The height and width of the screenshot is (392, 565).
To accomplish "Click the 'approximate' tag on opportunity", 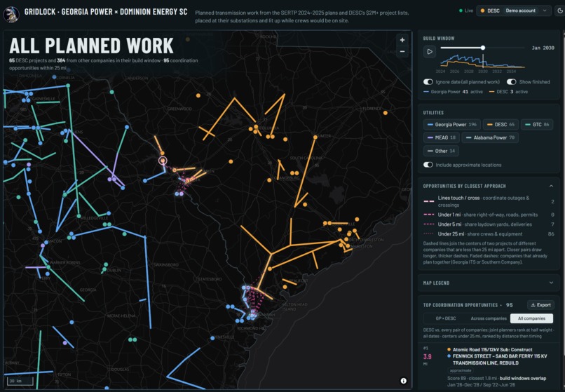I will pyautogui.click(x=460, y=370).
